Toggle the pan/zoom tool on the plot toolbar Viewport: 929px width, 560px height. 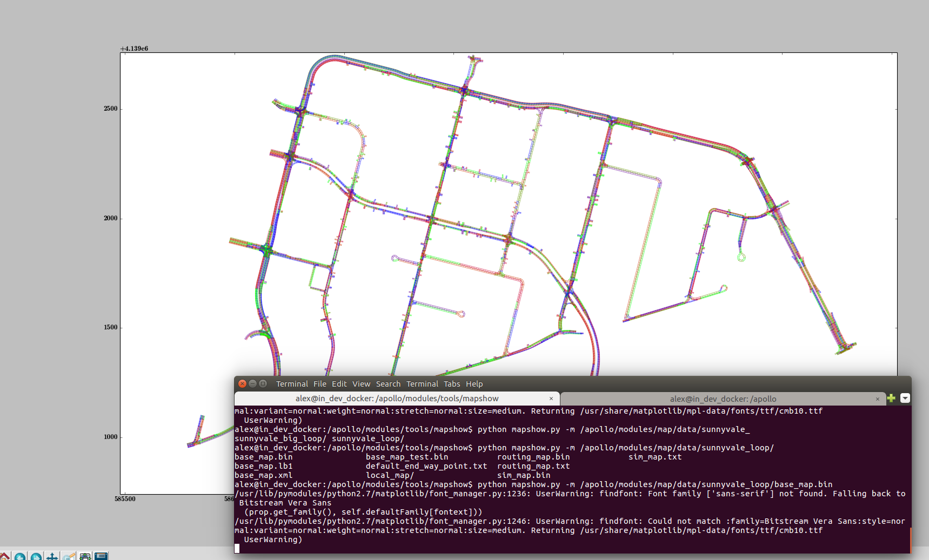click(51, 556)
